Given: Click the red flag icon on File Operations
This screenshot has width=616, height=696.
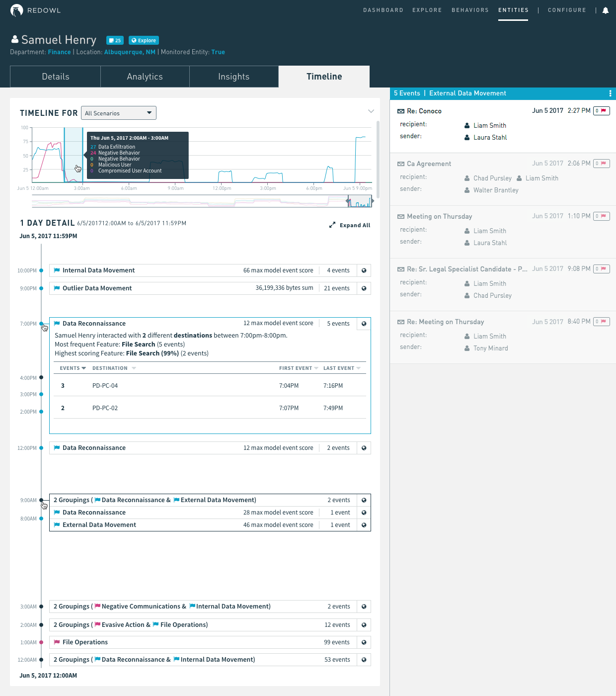Looking at the screenshot, I should point(57,642).
